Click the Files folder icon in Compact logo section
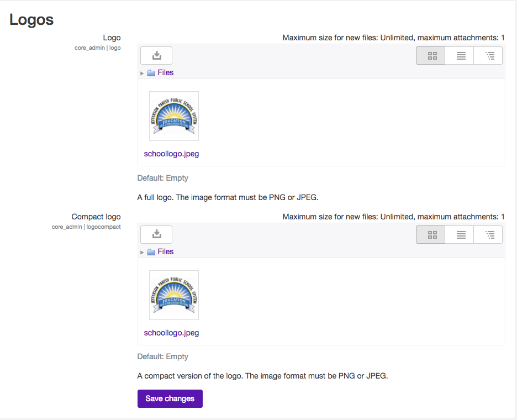 pos(151,252)
